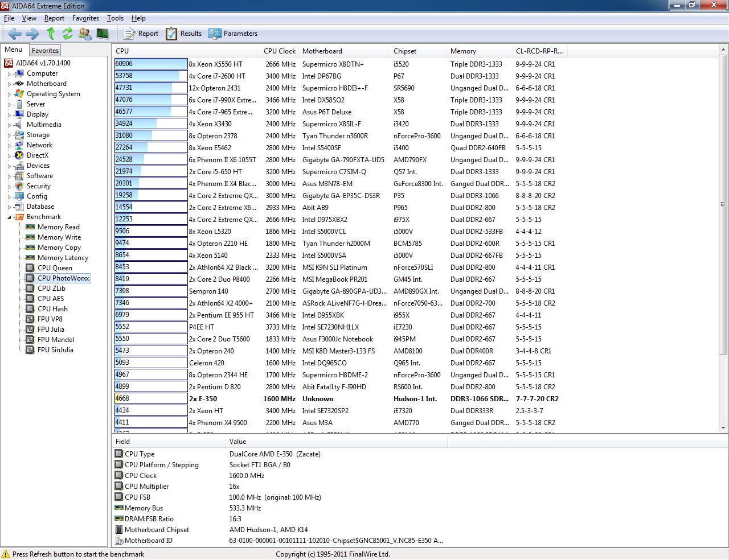Select the FPU SinJulia benchmark

[x=55, y=350]
